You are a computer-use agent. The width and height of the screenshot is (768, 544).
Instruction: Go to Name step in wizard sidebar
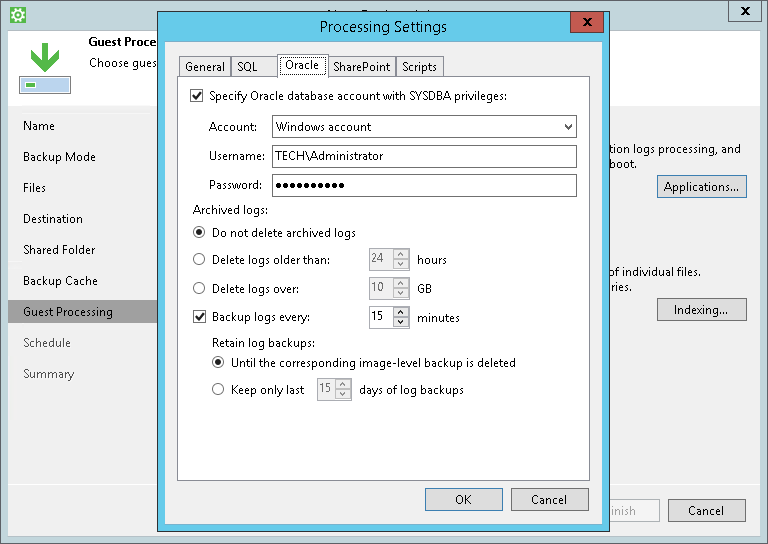39,126
